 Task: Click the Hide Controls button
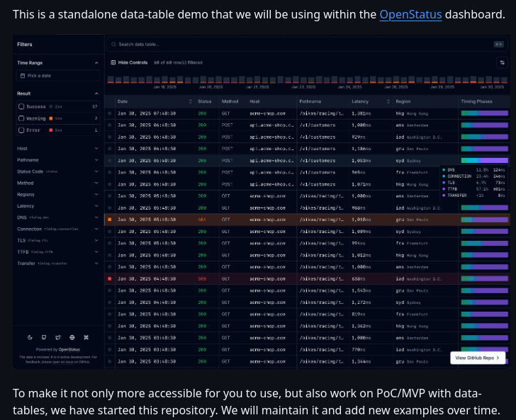[129, 62]
